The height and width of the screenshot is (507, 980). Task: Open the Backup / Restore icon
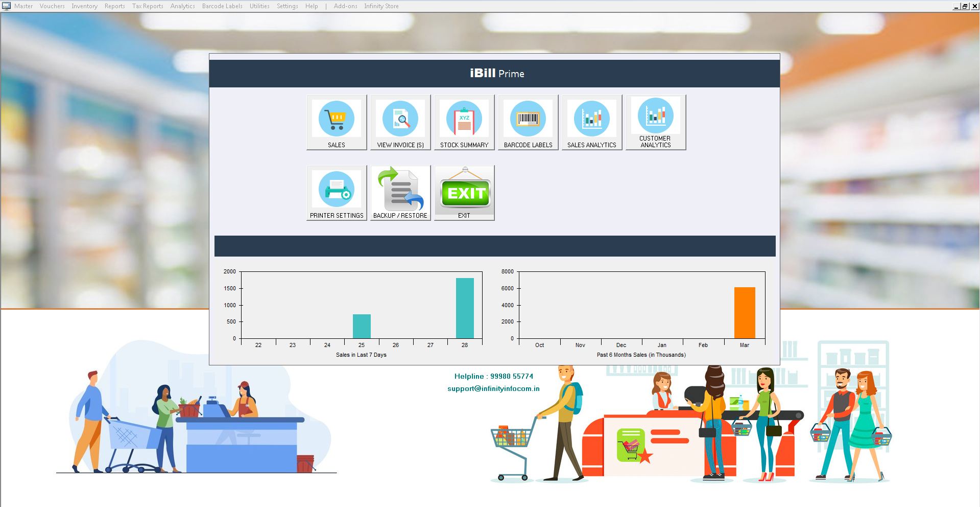tap(400, 193)
